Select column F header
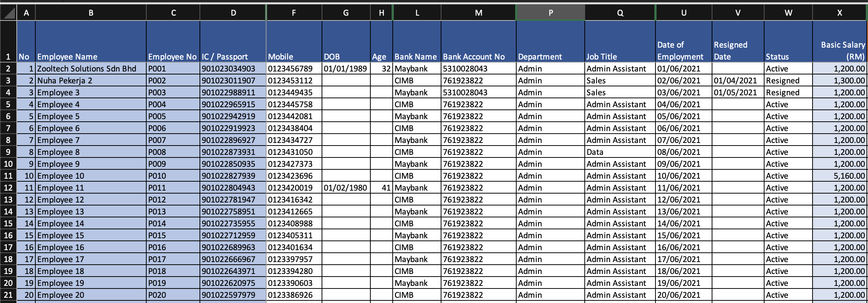Viewport: 868px width, 303px height. [294, 13]
